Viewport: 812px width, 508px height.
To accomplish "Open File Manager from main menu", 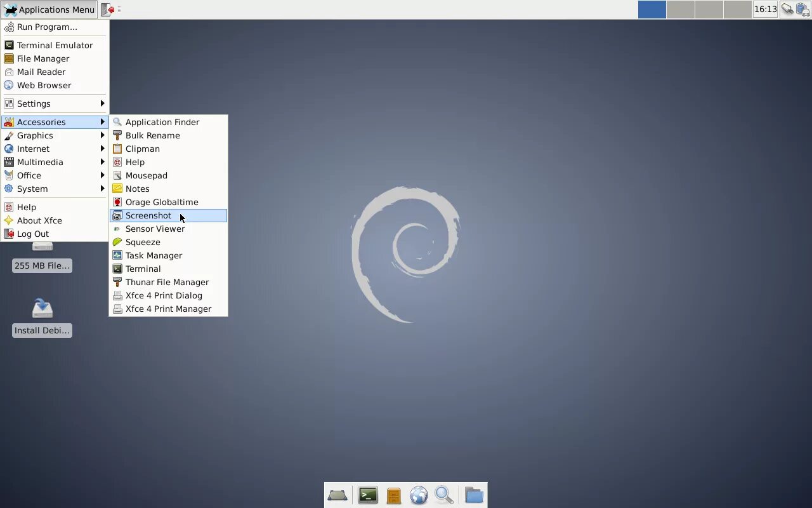I will pyautogui.click(x=55, y=58).
